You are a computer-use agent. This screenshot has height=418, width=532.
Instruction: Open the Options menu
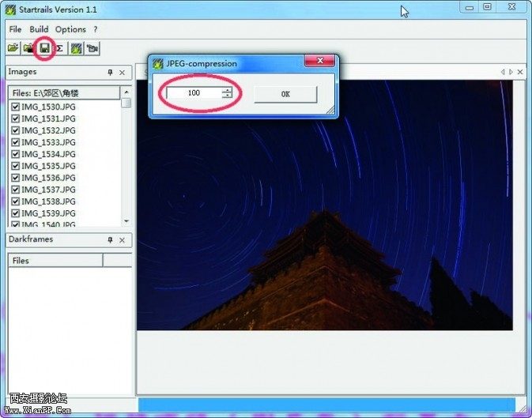(70, 29)
